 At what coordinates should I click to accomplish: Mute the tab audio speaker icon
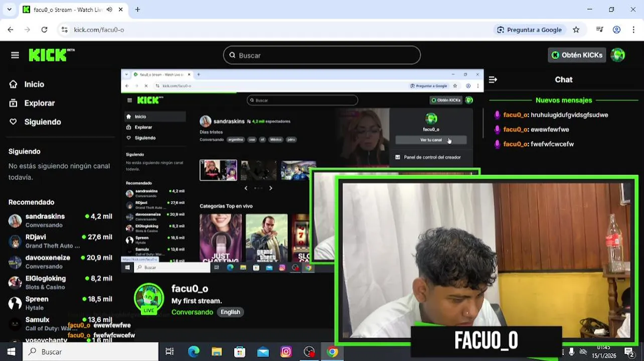[109, 10]
